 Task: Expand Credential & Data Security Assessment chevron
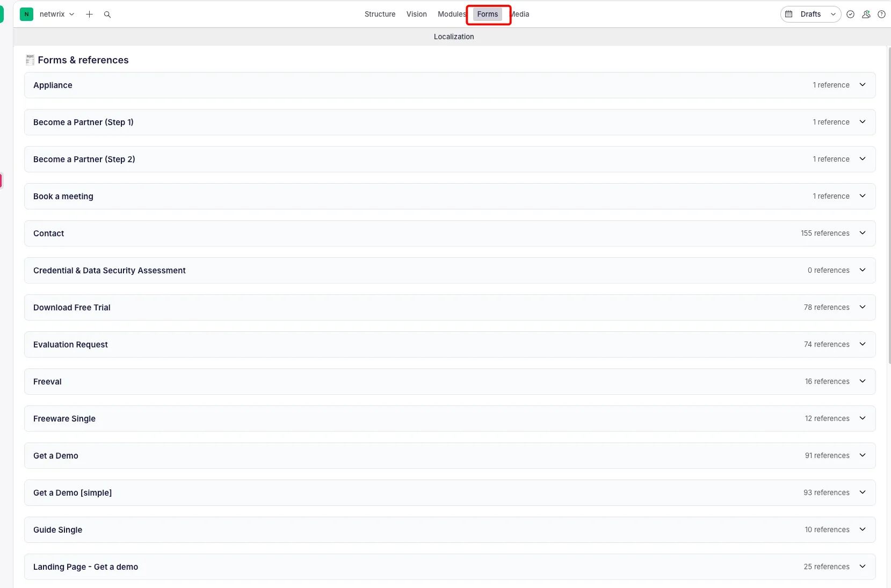tap(863, 270)
